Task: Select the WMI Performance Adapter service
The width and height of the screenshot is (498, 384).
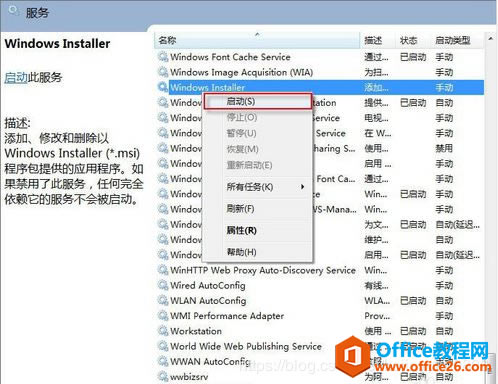Action: point(227,316)
